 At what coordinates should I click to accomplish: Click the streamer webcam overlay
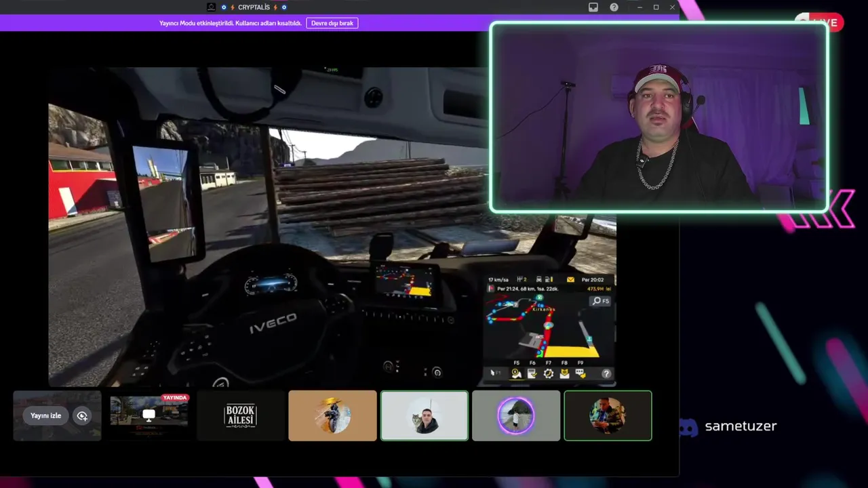point(658,117)
